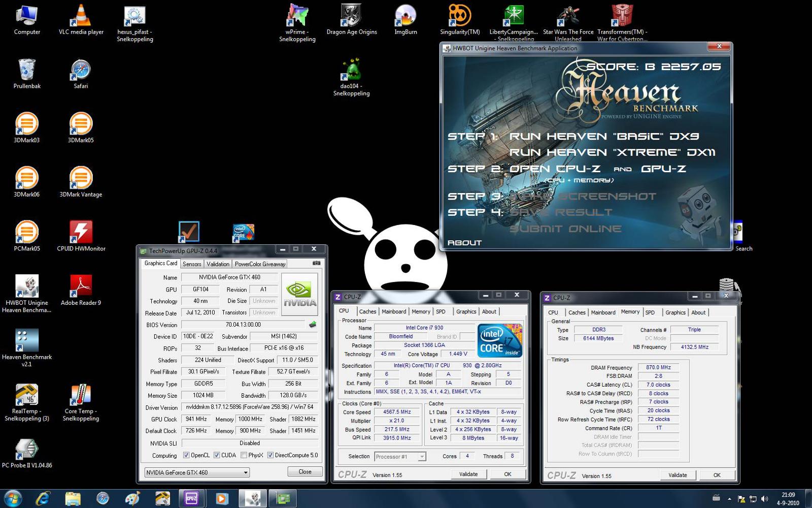
Task: Open RealTemp shortcut icon
Action: [27, 402]
